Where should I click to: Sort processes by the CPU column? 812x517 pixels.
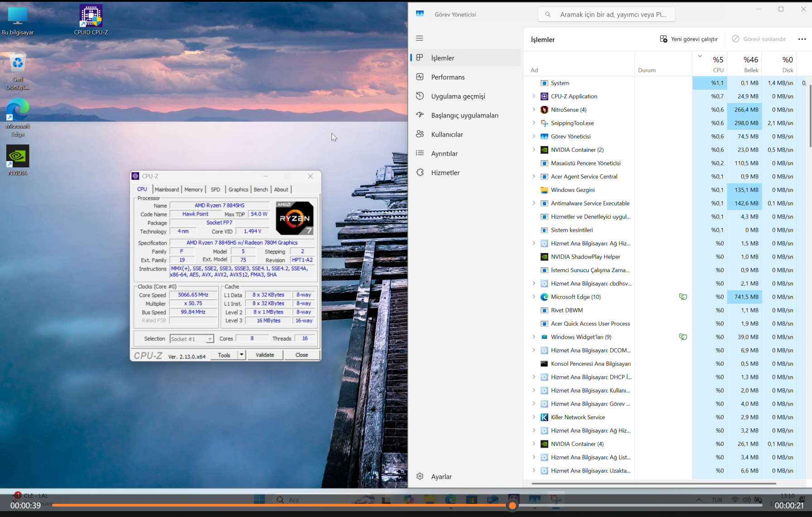[710, 64]
